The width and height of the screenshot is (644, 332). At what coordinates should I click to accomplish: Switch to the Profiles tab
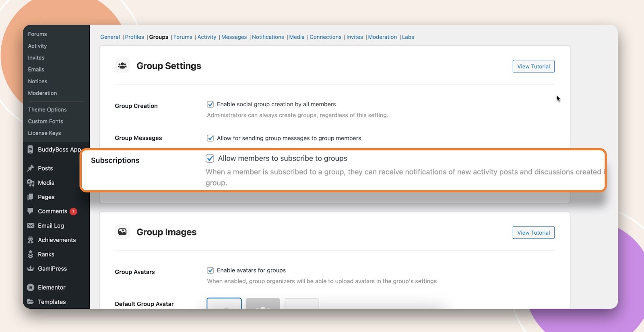[134, 37]
